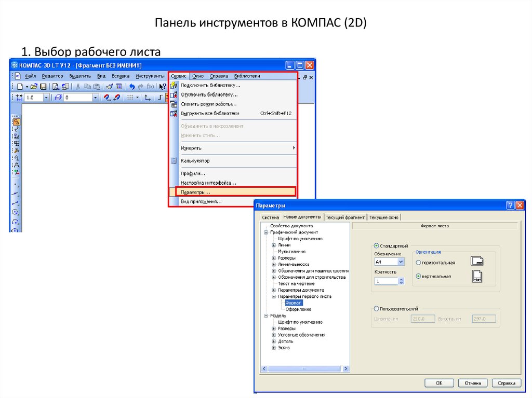This screenshot has width=532, height=398.
Task: Select the горизонтальная orientation option
Action: click(418, 263)
